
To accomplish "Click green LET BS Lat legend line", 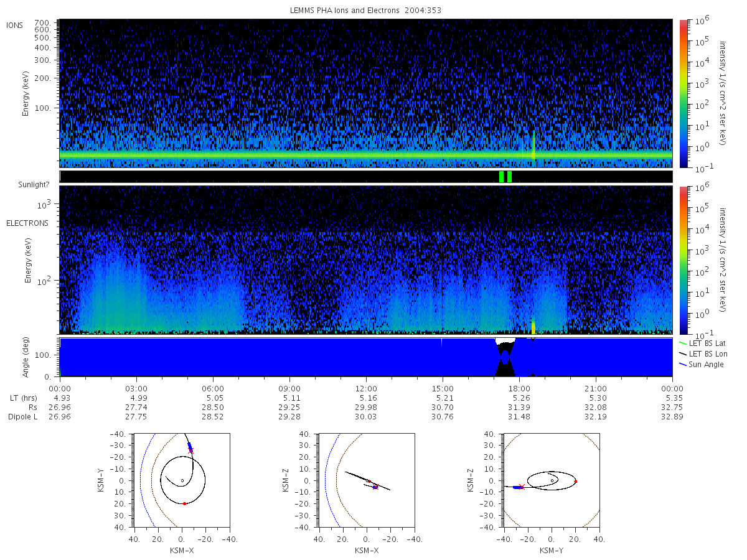I will pos(684,343).
